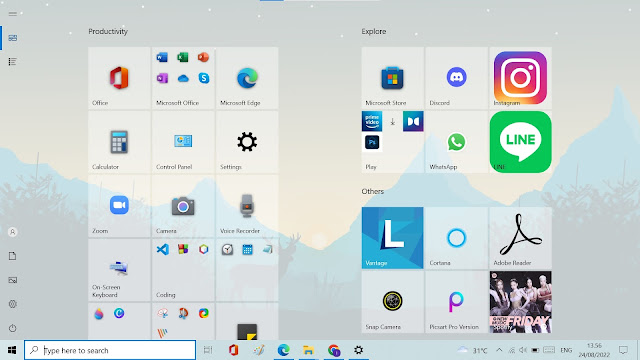Open the Picsart Pro Version tile
Viewport: 640px width, 360px height.
pyautogui.click(x=456, y=302)
